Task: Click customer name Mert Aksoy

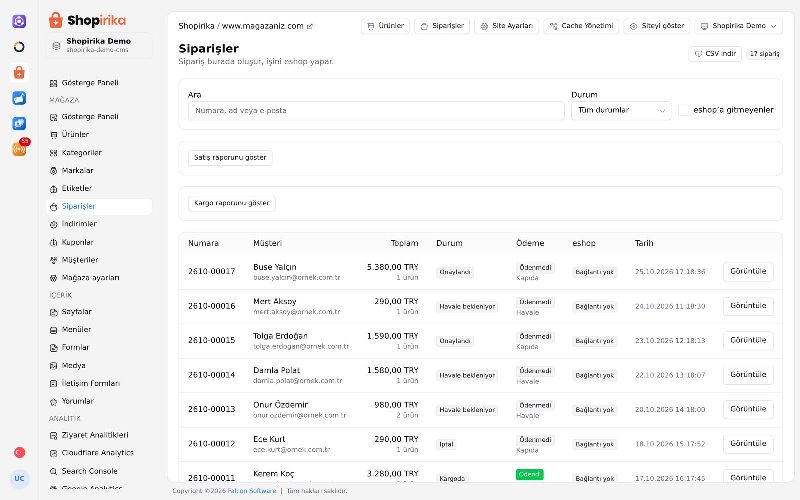Action: 274,302
